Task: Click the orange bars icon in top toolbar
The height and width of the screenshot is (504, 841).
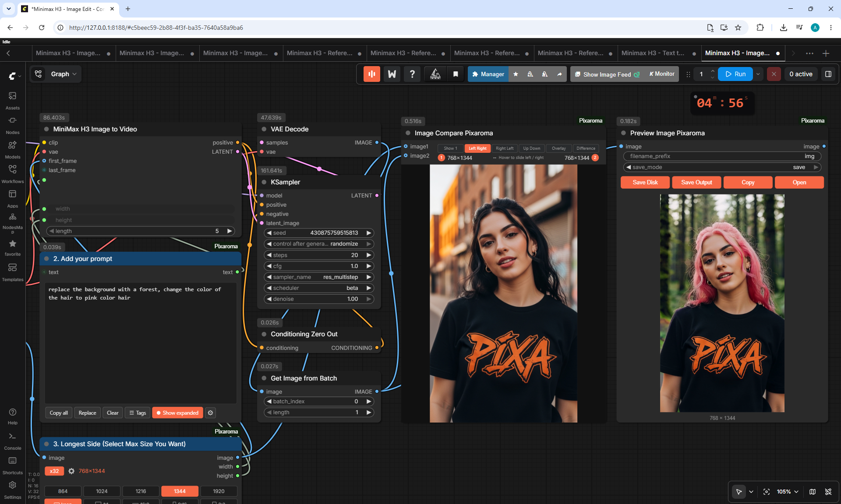Action: (x=371, y=74)
